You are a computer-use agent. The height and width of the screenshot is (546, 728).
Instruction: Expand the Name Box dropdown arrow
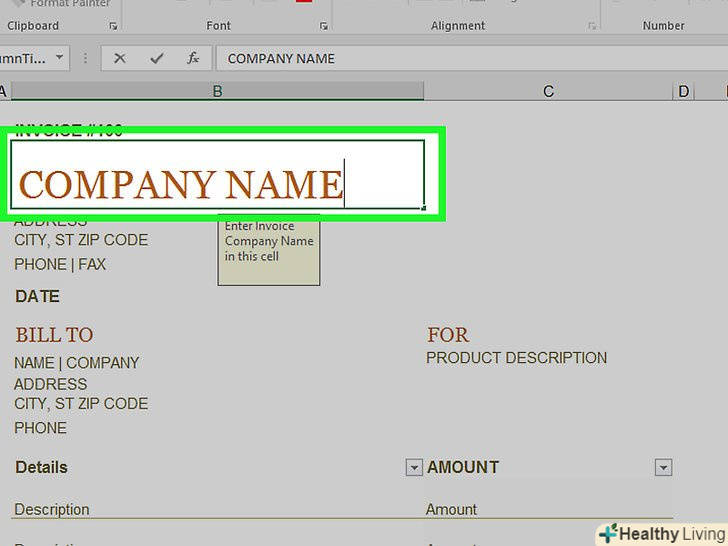(59, 58)
